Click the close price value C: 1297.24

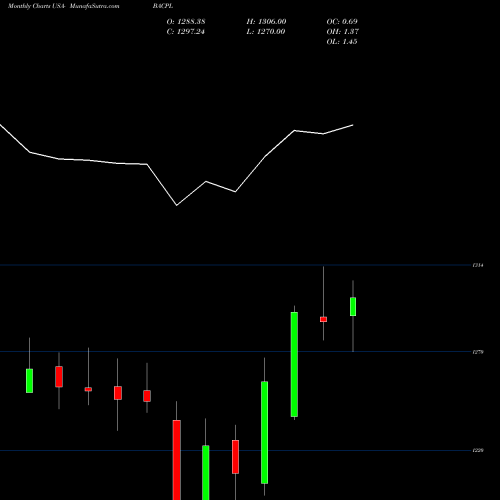tap(186, 32)
